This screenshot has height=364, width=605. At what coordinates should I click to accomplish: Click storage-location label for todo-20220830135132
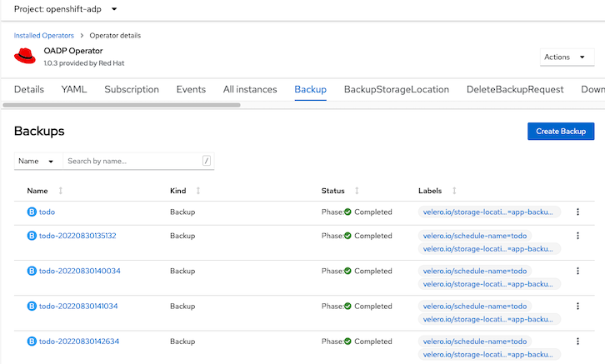pyautogui.click(x=489, y=249)
